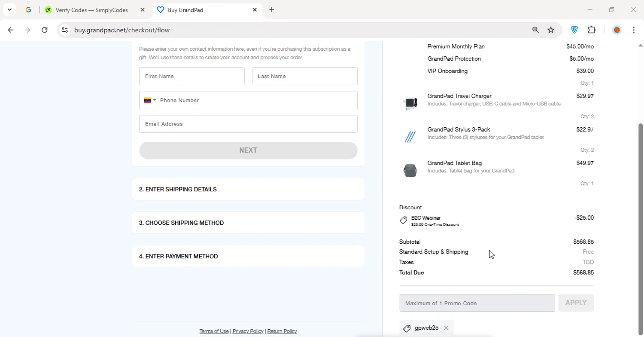
Task: Minimize the browser window
Action: (x=590, y=9)
